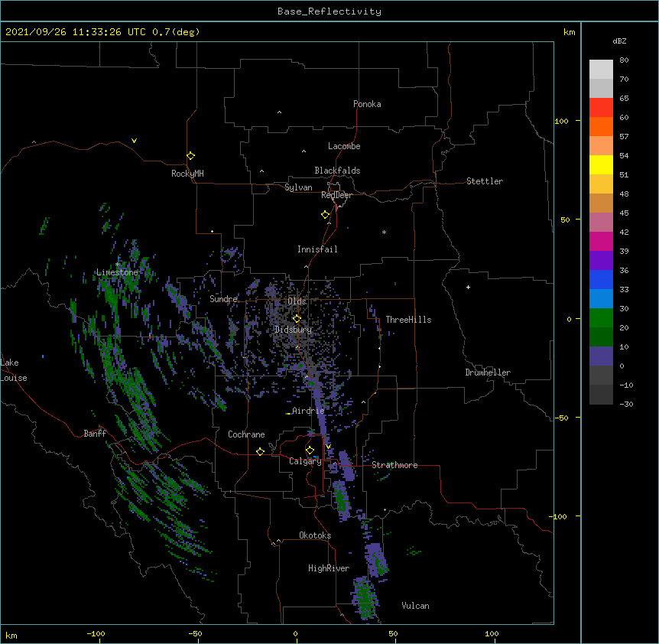Select the light gray 80 dBZ legend swatch

601,70
